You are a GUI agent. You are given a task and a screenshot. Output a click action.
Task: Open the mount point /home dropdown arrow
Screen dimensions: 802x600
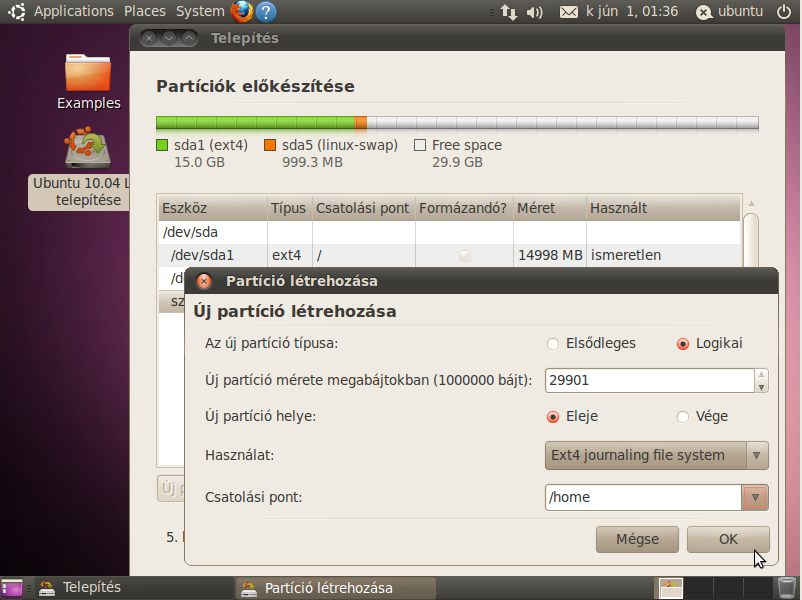(x=755, y=497)
